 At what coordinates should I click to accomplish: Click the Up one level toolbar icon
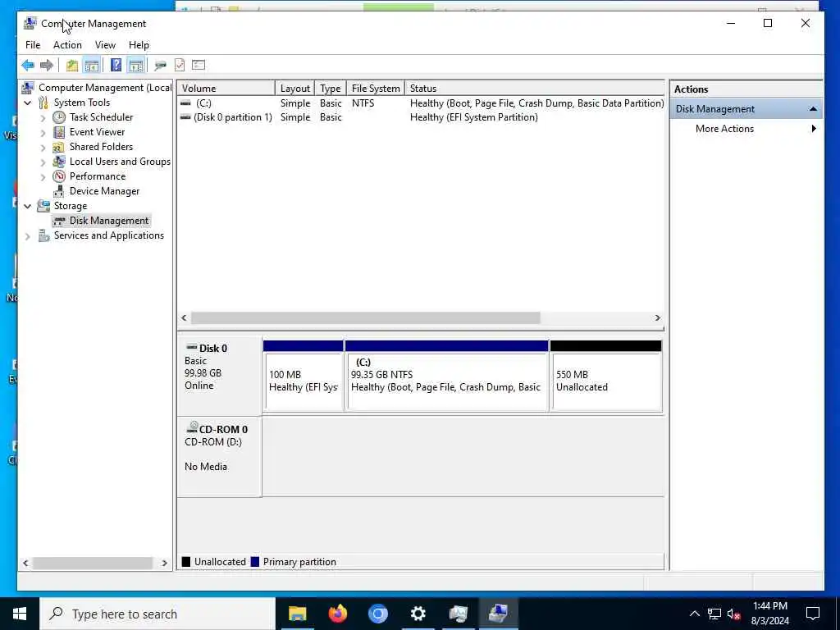point(72,66)
